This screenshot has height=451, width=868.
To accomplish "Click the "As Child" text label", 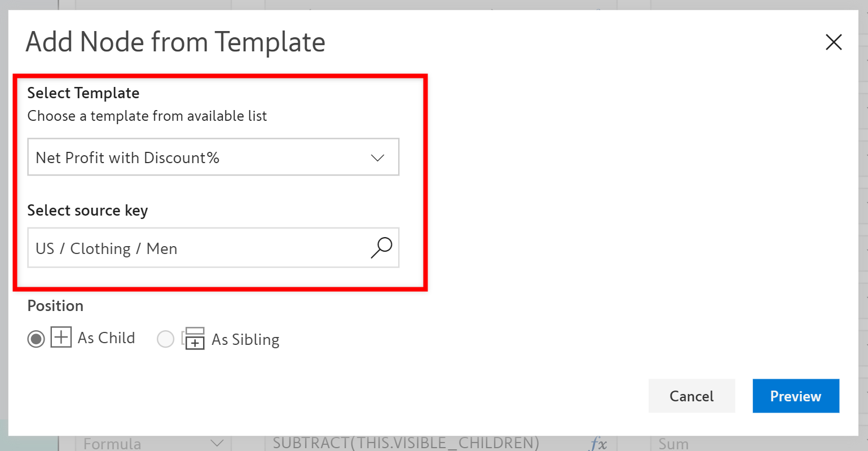I will (x=106, y=338).
